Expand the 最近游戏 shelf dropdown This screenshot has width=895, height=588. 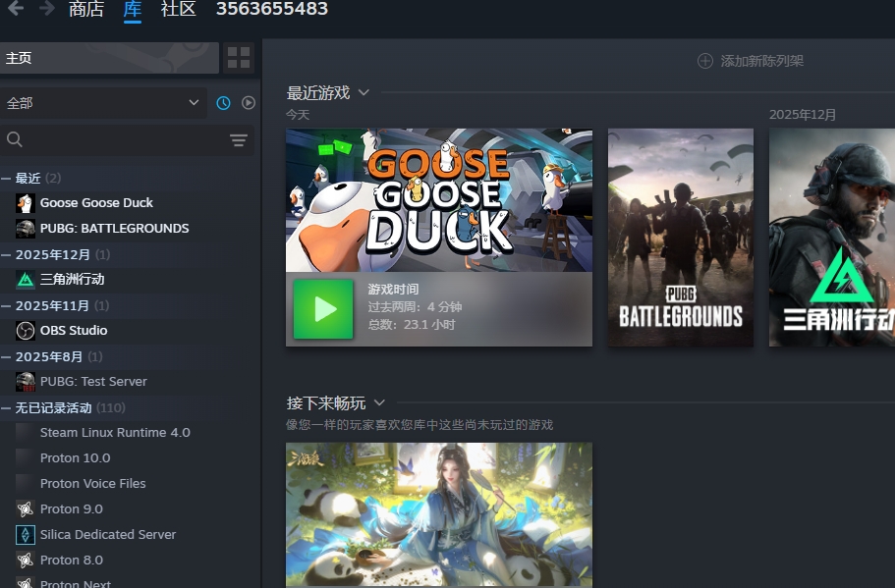364,93
